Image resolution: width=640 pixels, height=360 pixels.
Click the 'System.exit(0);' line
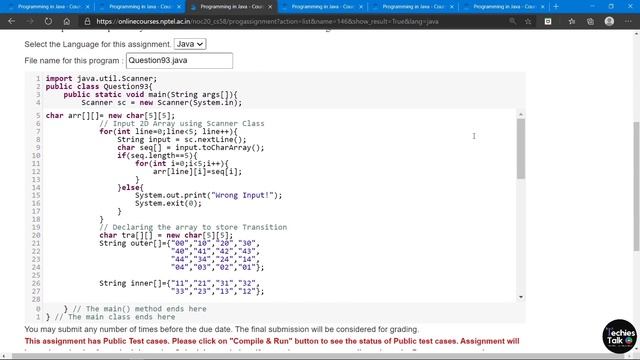tap(168, 203)
